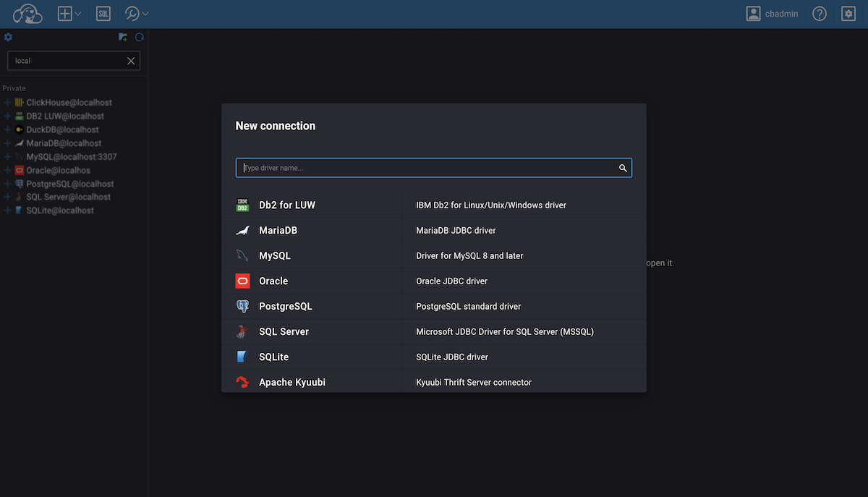Open the tools wrench dropdown menu
This screenshot has width=868, height=497.
(x=137, y=14)
